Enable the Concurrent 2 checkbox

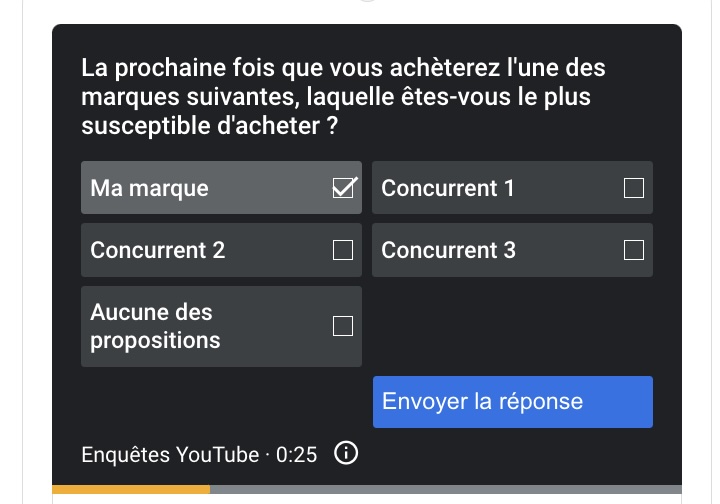(343, 250)
